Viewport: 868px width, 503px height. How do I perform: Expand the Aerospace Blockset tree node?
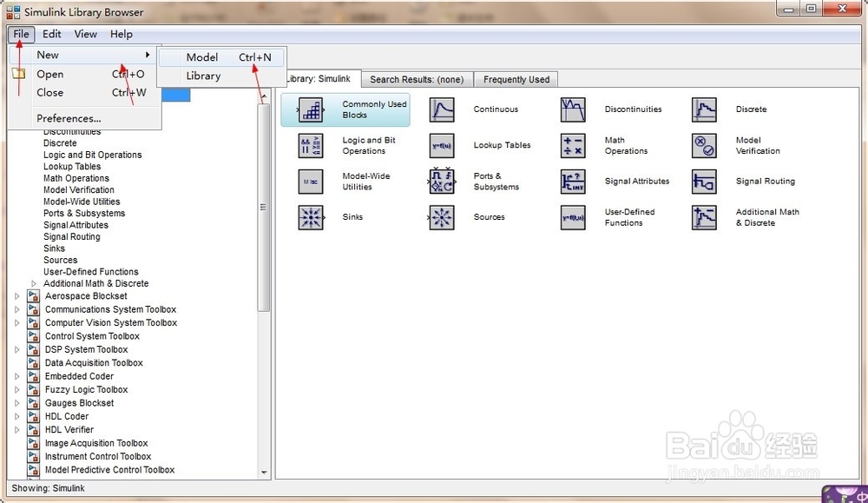click(16, 296)
